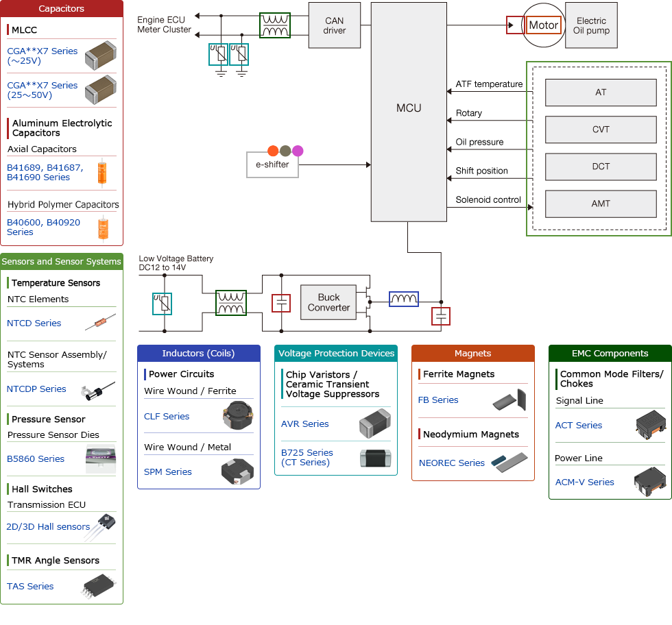Select the Voltage Protection Devices header
Viewport: 672px width, 625px height.
[x=335, y=353]
